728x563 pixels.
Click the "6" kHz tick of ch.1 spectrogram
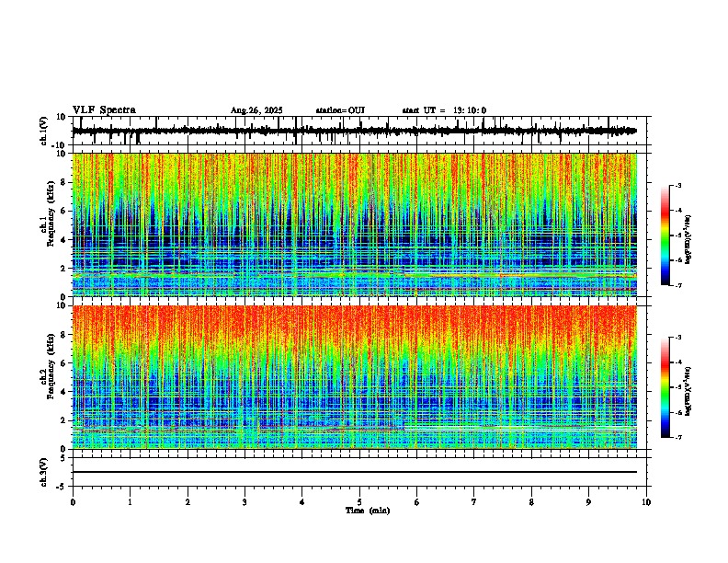[63, 211]
